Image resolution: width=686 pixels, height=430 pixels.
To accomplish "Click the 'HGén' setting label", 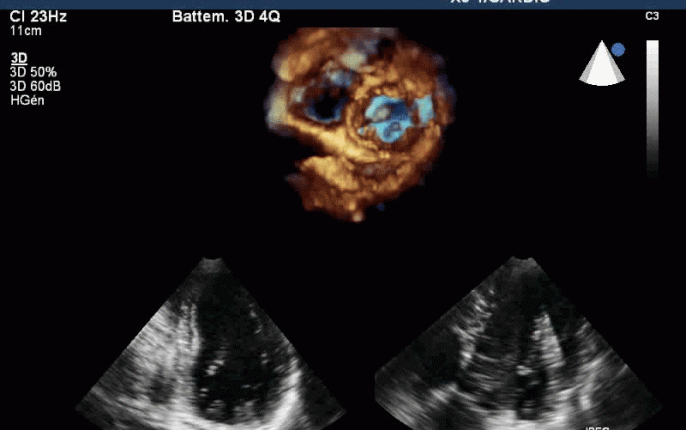I will (27, 100).
